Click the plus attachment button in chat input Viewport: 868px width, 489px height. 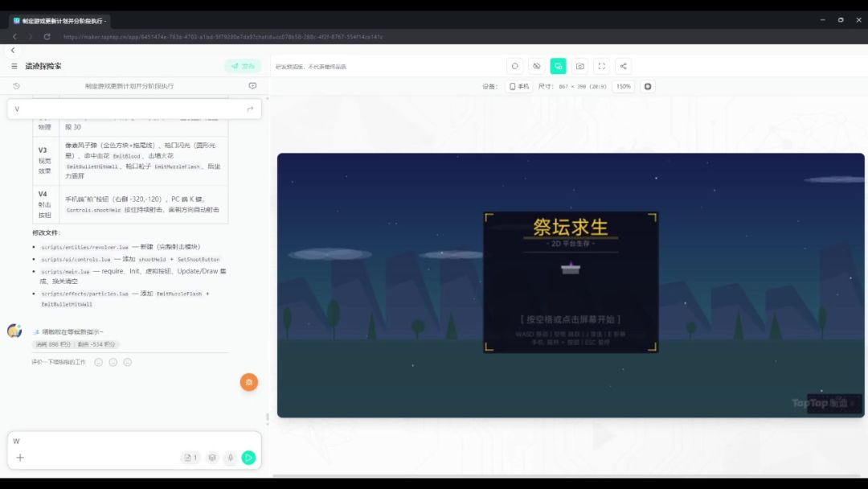pos(20,458)
